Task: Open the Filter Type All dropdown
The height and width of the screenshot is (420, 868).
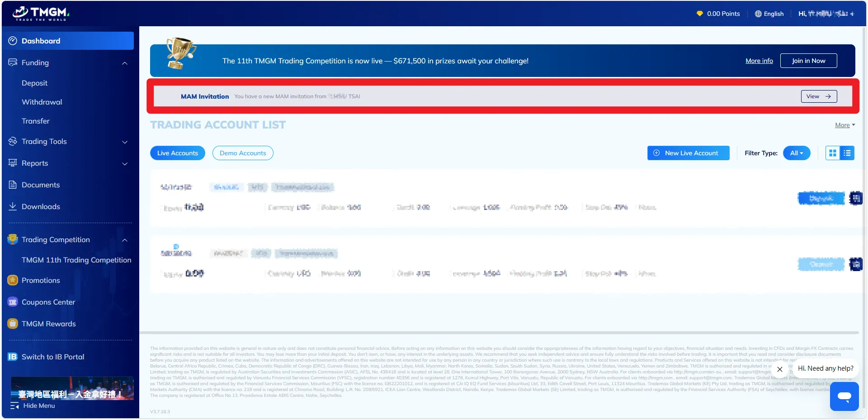Action: coord(796,153)
